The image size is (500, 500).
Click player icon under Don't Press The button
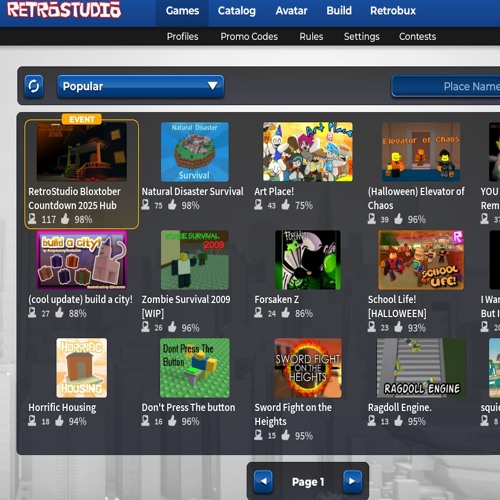click(145, 421)
